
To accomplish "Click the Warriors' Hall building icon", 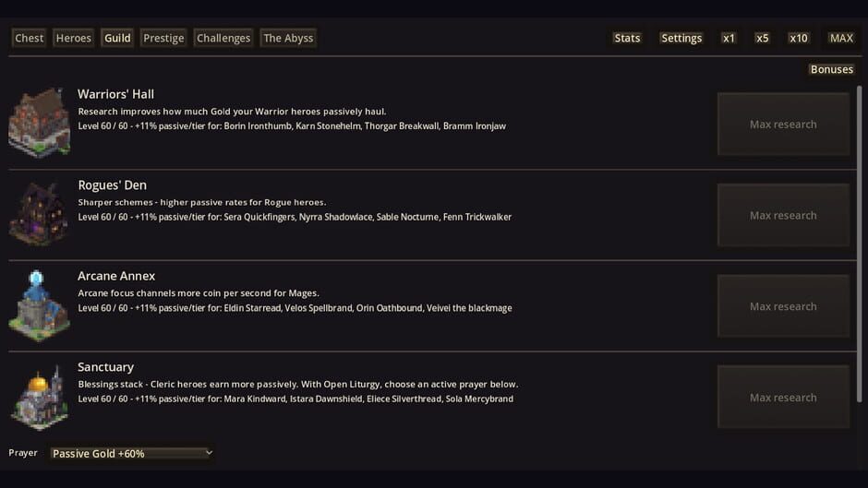I will pyautogui.click(x=40, y=123).
